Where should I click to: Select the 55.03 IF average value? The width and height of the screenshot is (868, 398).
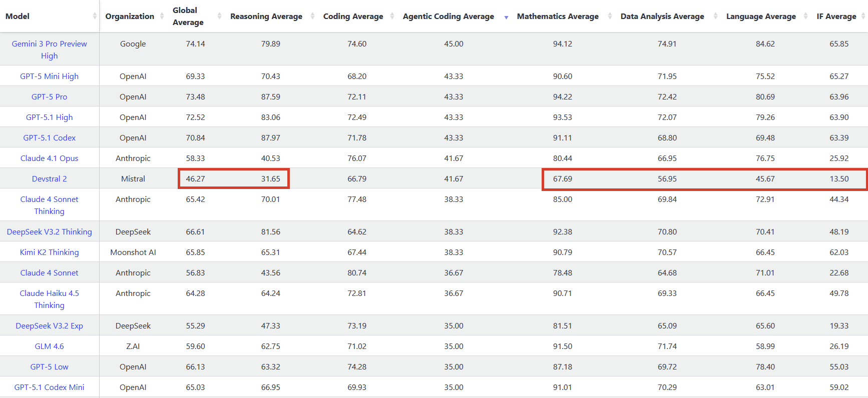point(839,366)
